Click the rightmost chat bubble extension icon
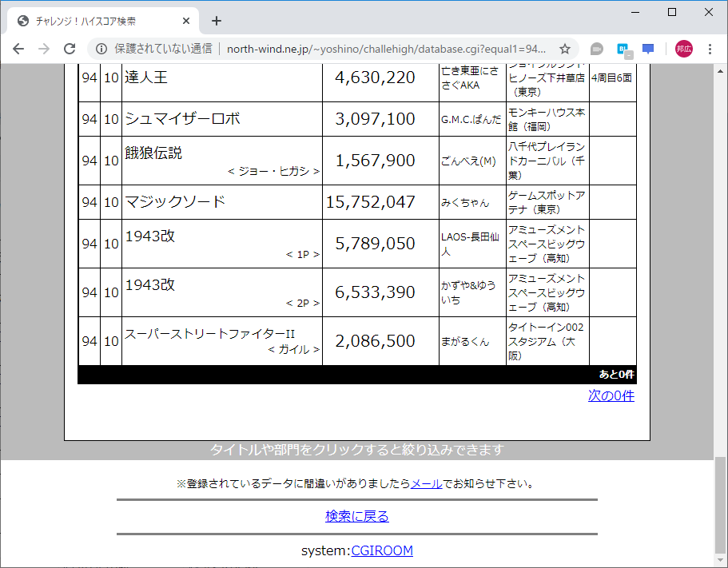Viewport: 728px width, 568px height. point(648,49)
